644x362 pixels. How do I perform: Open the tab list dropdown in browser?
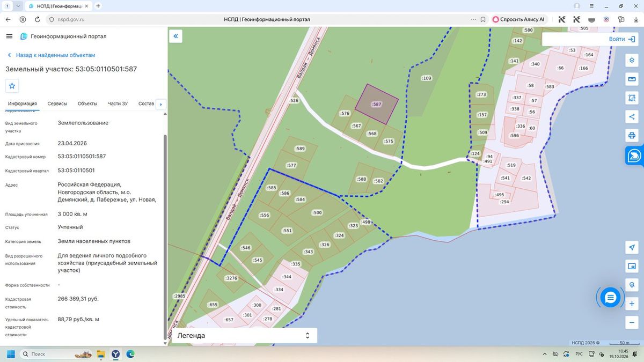pos(18,6)
